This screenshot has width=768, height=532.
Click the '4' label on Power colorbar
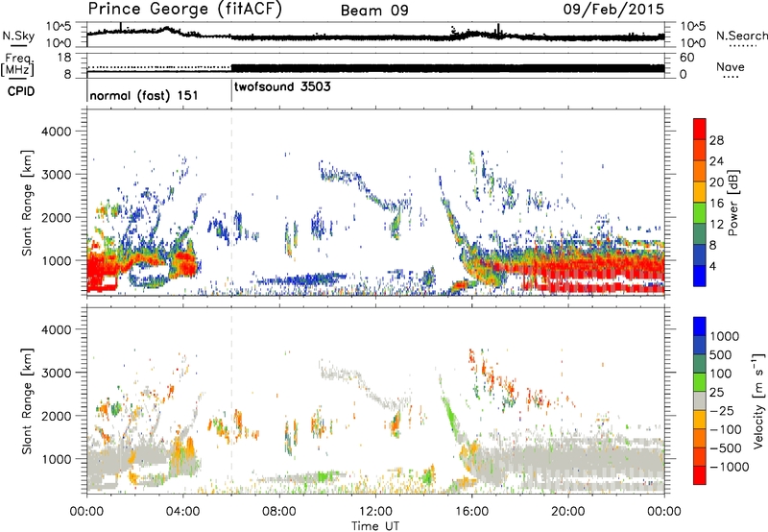pos(712,266)
